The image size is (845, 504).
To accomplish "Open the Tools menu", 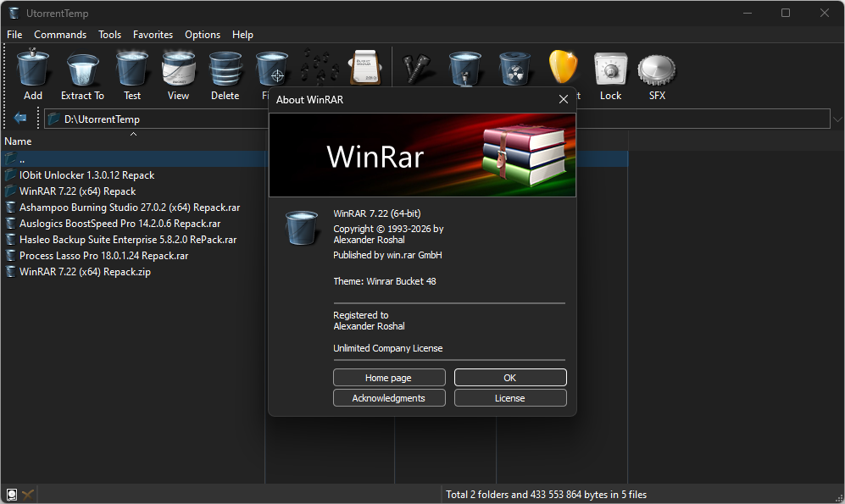I will tap(110, 35).
